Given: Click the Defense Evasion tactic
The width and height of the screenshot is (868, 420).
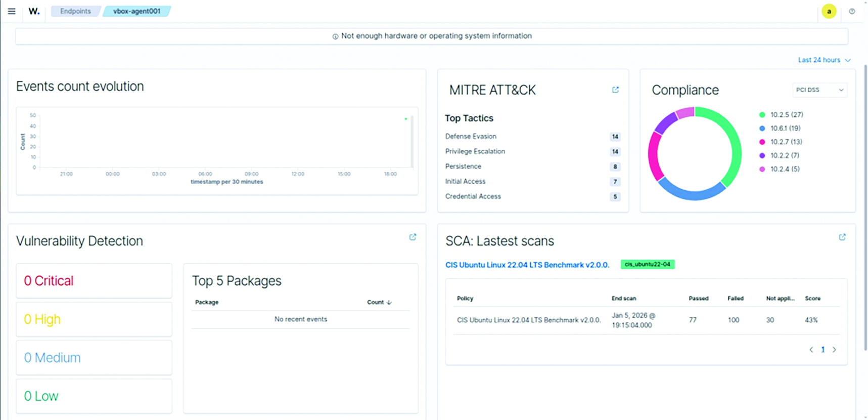Looking at the screenshot, I should point(471,137).
